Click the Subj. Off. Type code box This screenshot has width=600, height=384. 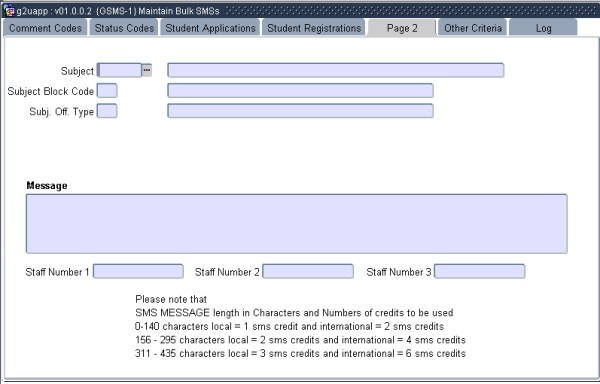tap(107, 111)
